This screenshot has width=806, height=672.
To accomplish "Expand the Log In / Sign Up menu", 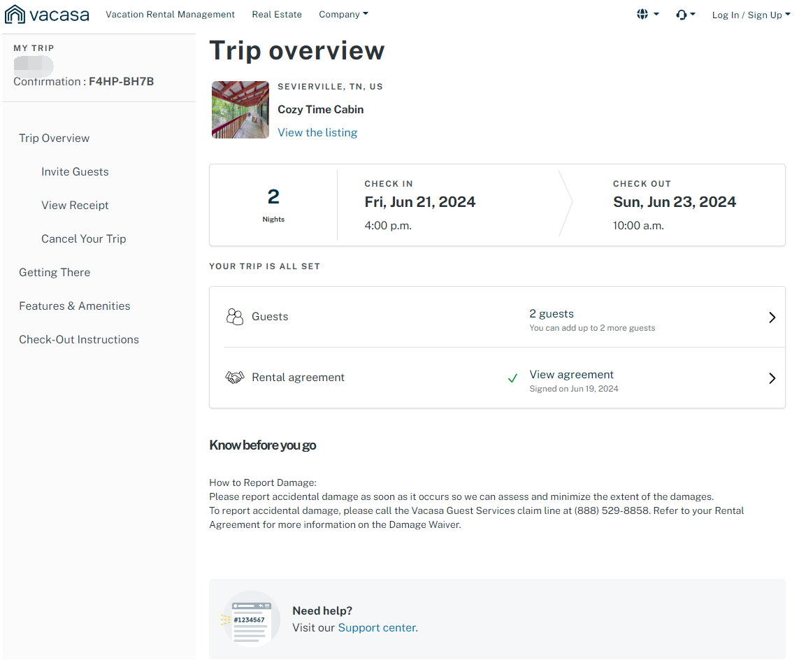I will pos(751,15).
